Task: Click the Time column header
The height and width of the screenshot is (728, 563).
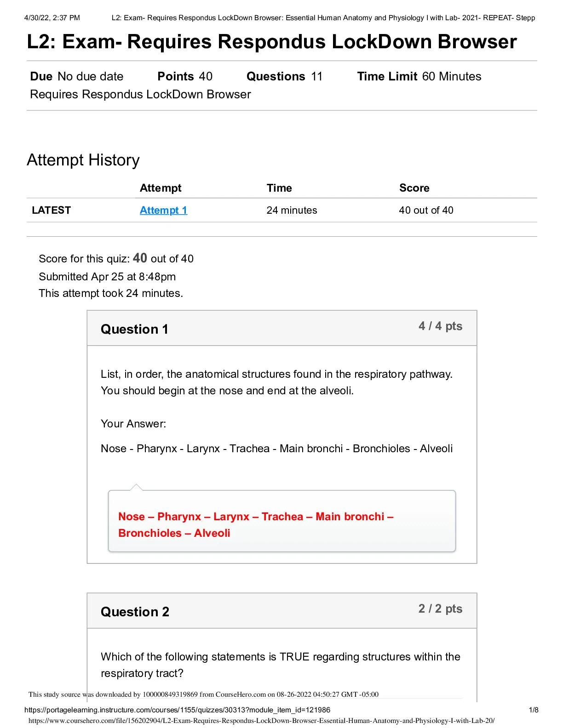Action: (x=279, y=188)
